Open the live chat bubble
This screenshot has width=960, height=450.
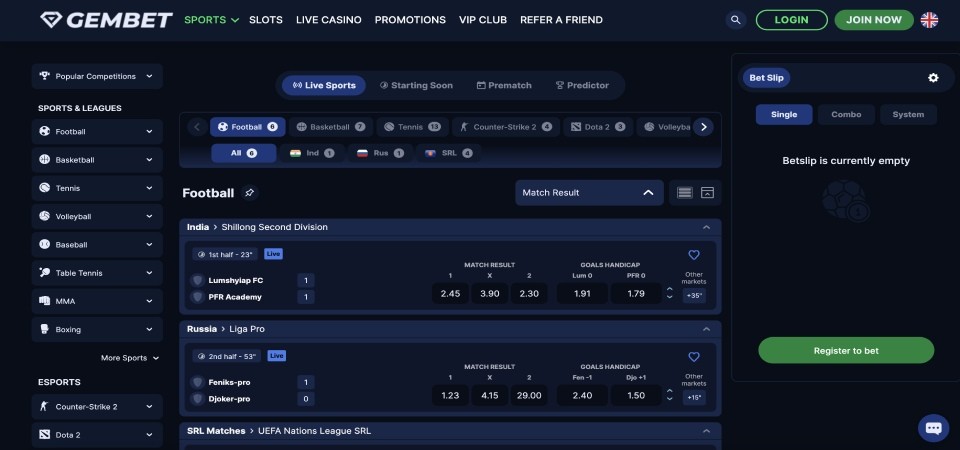coord(933,428)
